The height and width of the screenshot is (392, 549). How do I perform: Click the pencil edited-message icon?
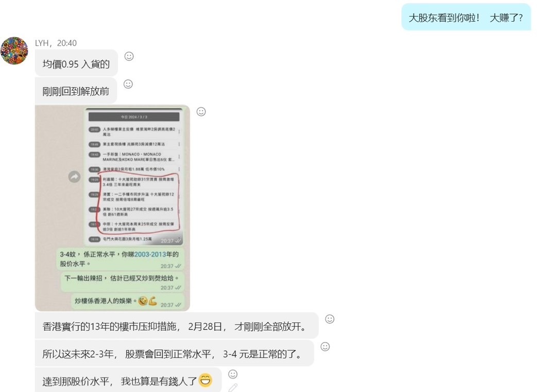pos(233,387)
